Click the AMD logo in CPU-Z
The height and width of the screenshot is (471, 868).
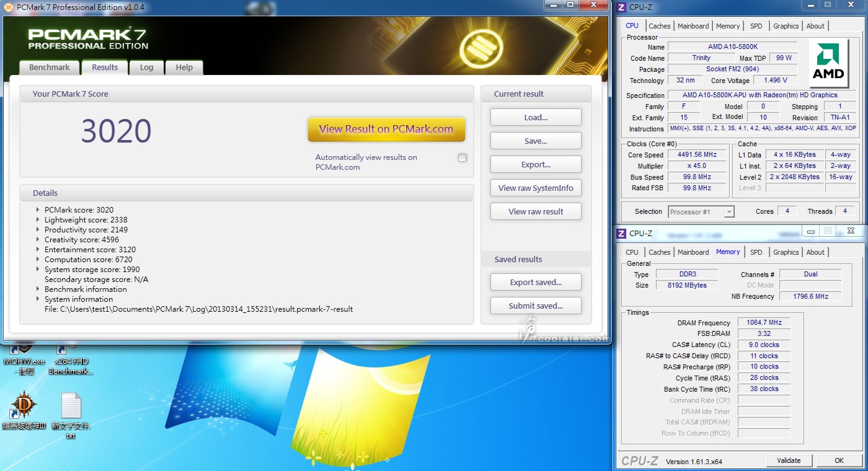pyautogui.click(x=829, y=64)
